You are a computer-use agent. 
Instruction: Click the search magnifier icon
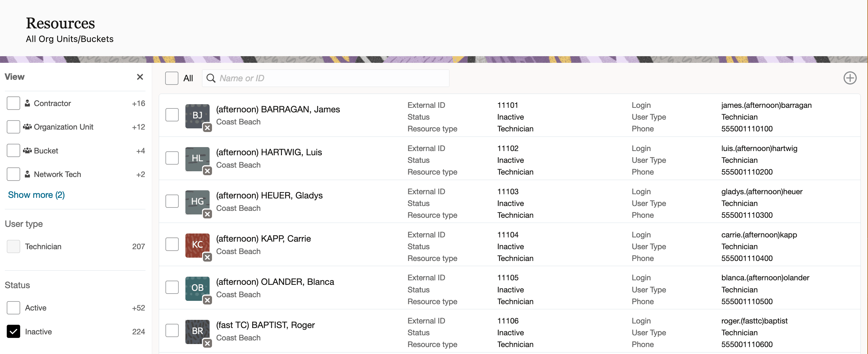(x=211, y=79)
